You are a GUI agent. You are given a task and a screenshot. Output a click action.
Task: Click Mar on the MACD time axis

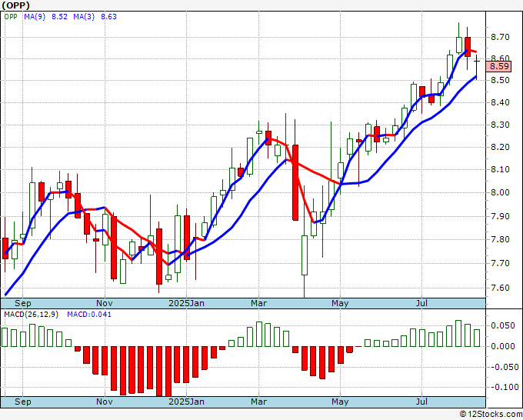pos(259,402)
